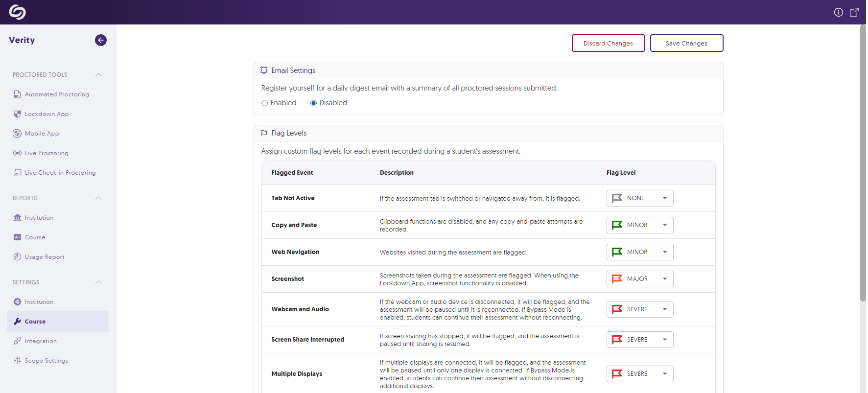Collapse the Reports sidebar section
Screen dimensions: 868x393
(98, 198)
